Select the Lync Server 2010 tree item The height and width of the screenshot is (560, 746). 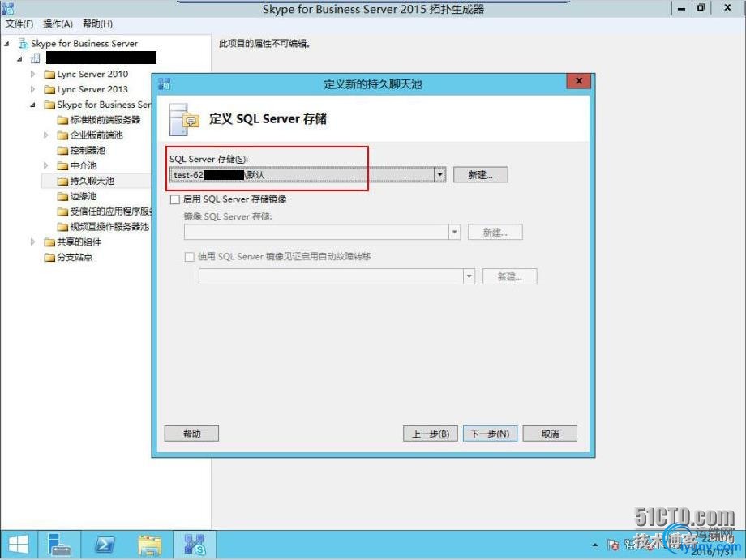(x=92, y=75)
